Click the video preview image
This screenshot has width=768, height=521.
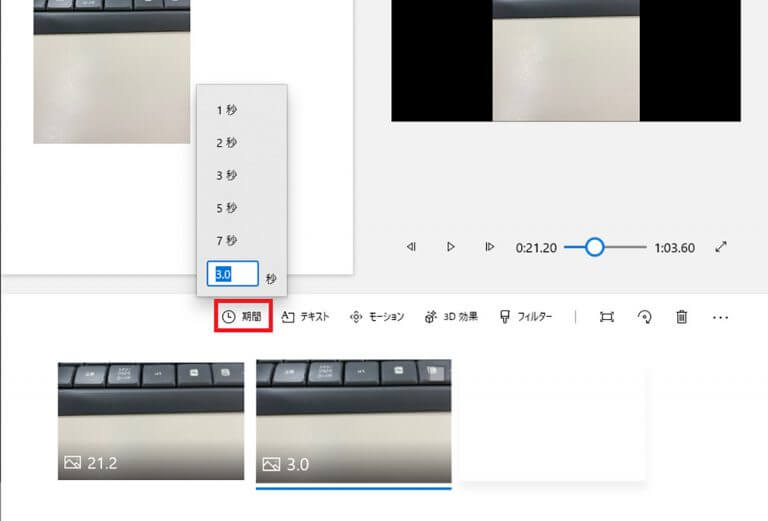pyautogui.click(x=566, y=61)
